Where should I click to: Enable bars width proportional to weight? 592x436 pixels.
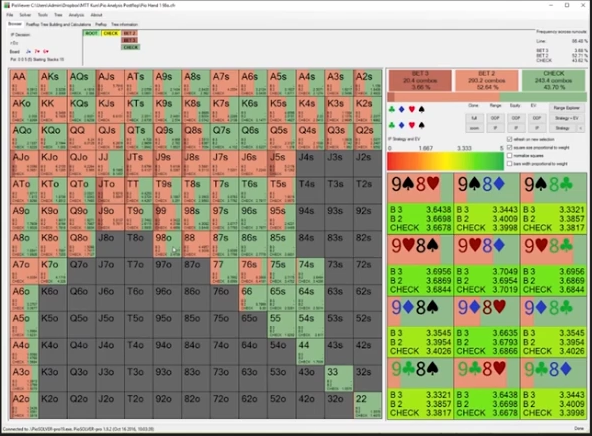tap(509, 164)
